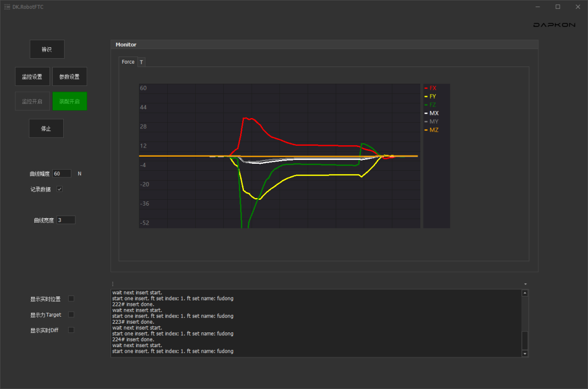The image size is (588, 389).
Task: Click the '222# insert done.' log line
Action: (x=133, y=304)
